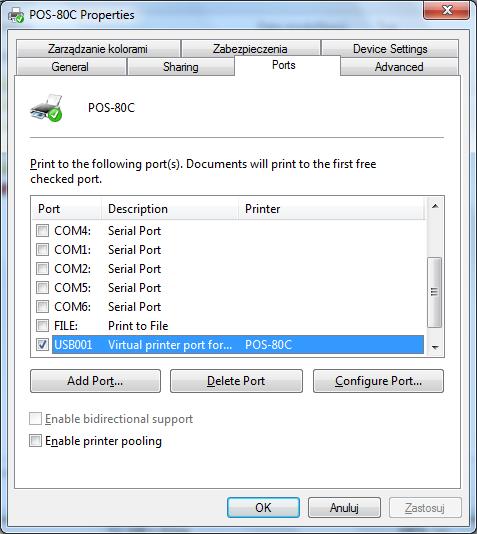Screen dimensions: 477x534
Task: Uncheck the USB001 port checkbox
Action: pyautogui.click(x=43, y=345)
